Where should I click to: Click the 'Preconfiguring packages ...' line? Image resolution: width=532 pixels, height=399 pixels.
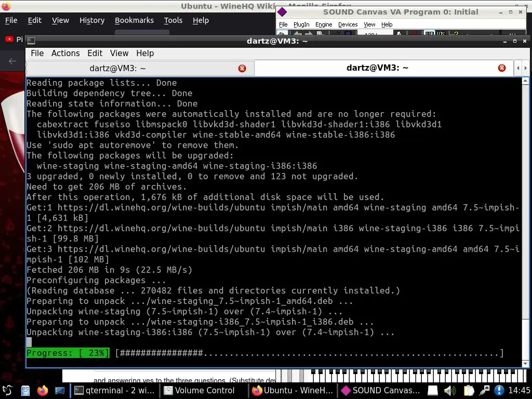[96, 280]
